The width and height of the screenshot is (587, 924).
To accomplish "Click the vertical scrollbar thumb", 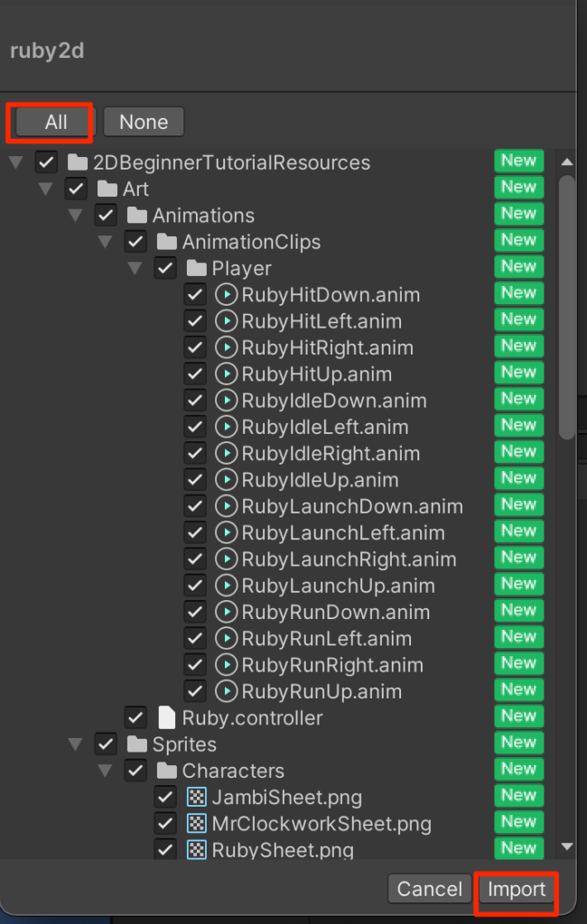I will click(x=567, y=308).
